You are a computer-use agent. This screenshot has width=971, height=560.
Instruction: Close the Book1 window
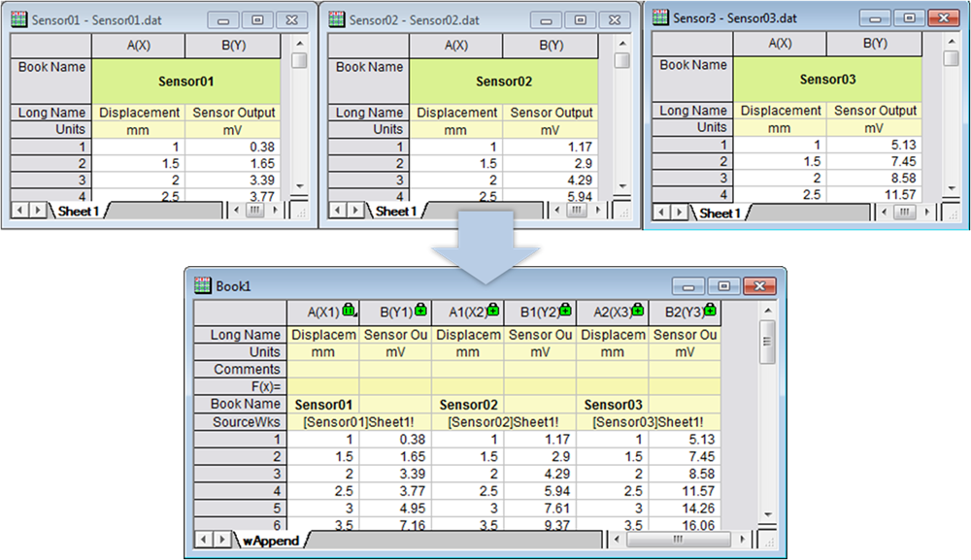[x=759, y=286]
